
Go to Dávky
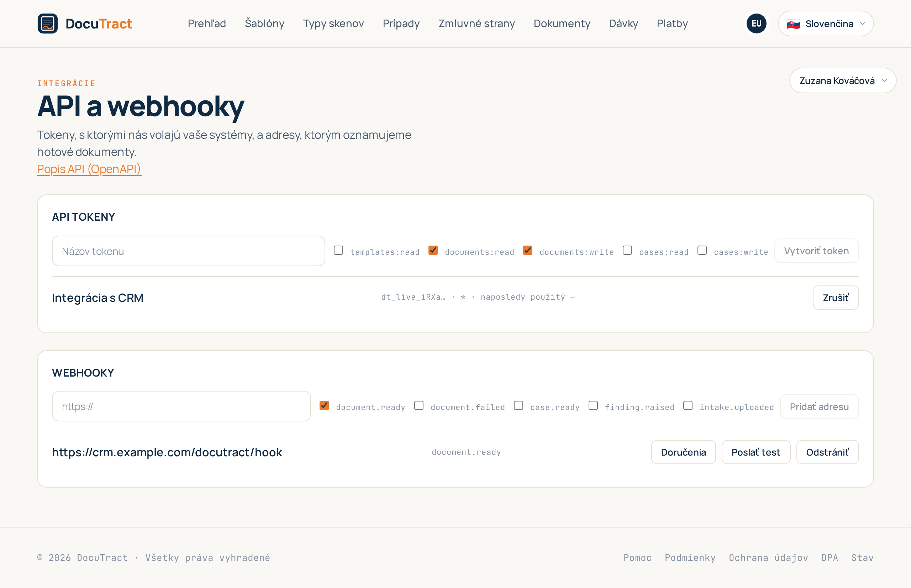coord(623,24)
